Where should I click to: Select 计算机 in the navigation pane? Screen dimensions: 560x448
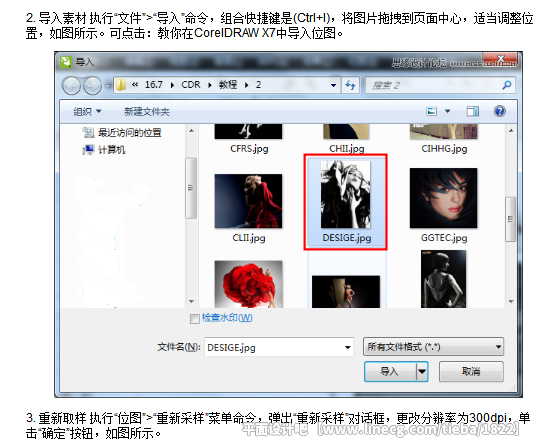click(x=112, y=150)
